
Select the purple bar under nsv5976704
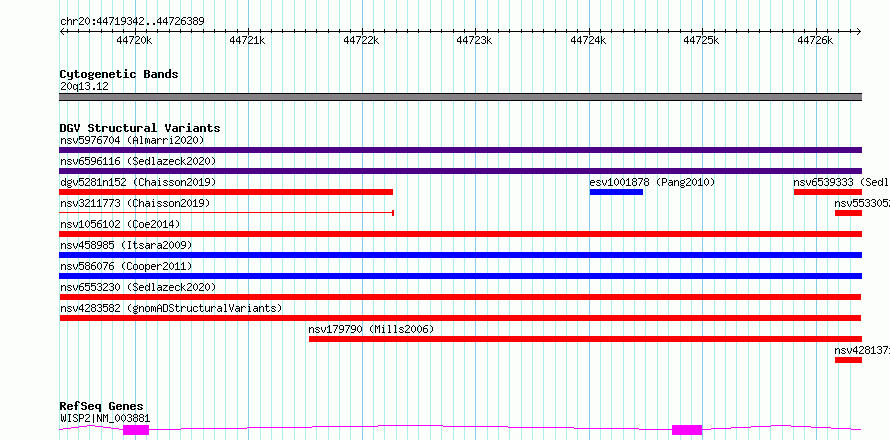tap(460, 150)
